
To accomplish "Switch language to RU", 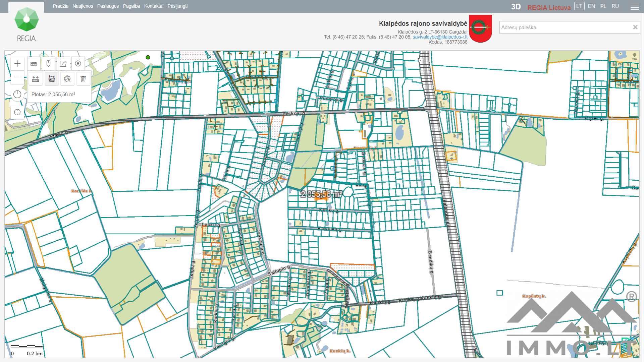I will (615, 6).
